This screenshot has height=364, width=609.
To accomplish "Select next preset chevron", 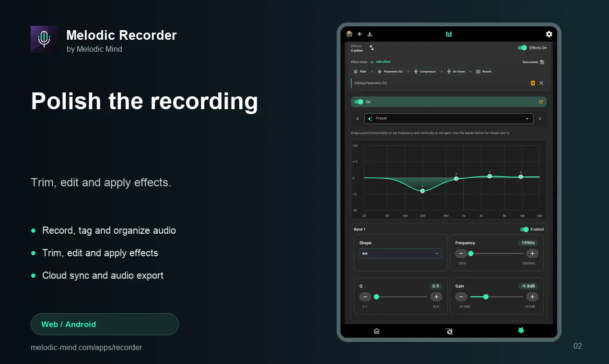I will pyautogui.click(x=539, y=119).
